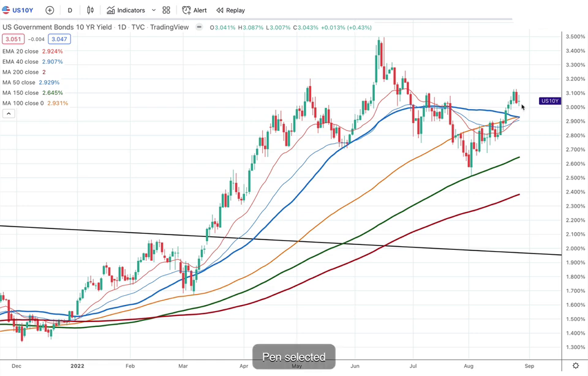Open the D time interval selector

coord(70,10)
